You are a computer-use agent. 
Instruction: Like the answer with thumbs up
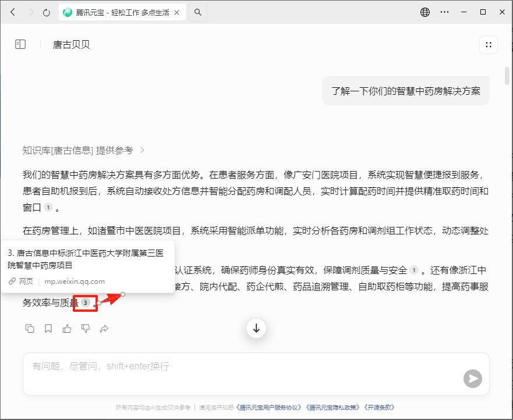tap(67, 329)
